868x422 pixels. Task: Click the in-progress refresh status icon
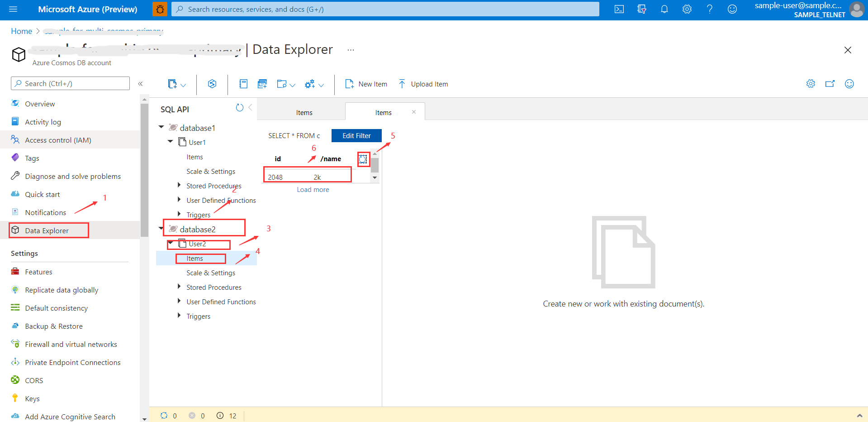point(164,416)
